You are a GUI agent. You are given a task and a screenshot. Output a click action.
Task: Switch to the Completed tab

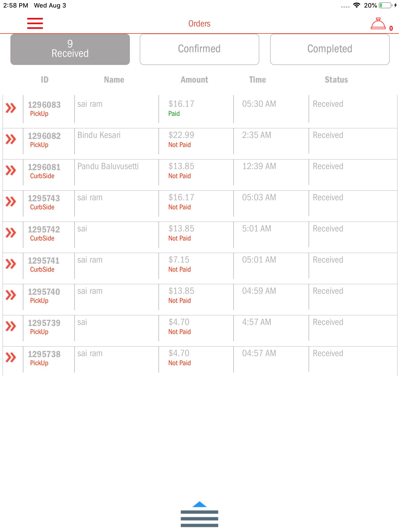tap(330, 49)
